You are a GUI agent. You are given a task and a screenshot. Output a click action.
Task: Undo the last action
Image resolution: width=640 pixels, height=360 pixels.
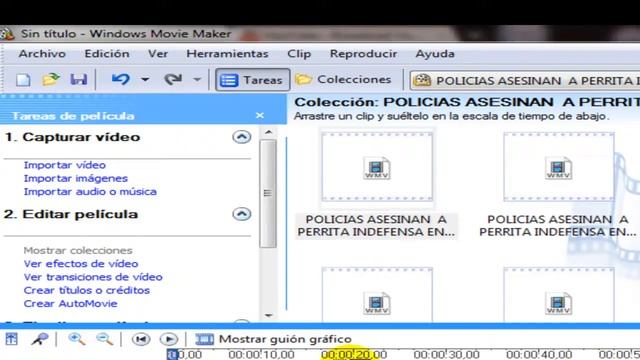tap(121, 79)
